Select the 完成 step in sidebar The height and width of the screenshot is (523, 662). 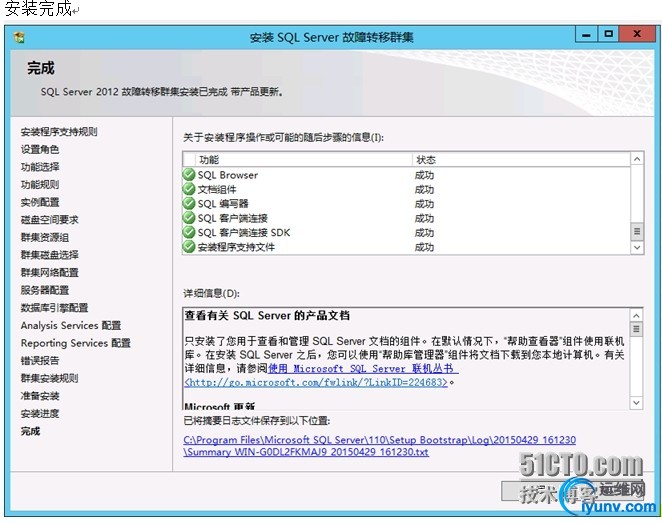pos(30,431)
